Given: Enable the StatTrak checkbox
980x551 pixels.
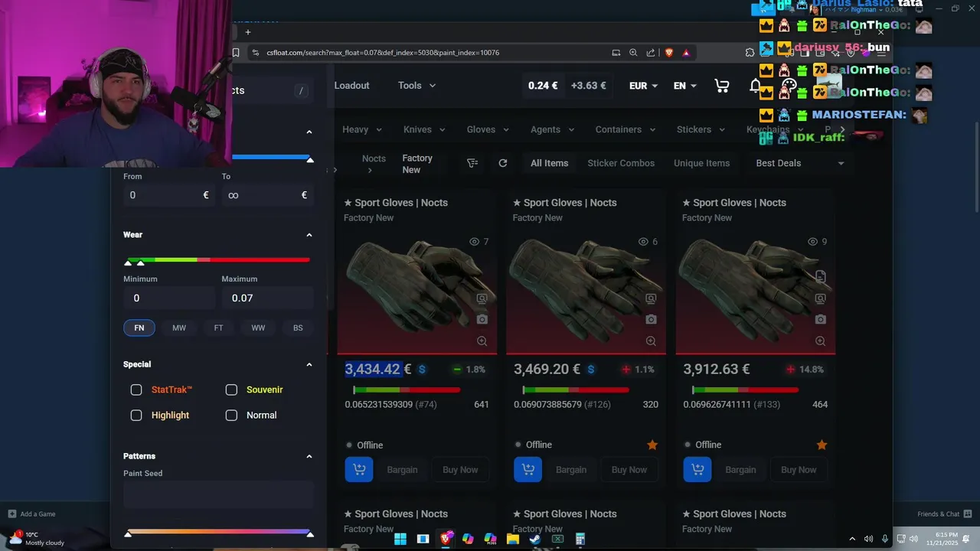Looking at the screenshot, I should pyautogui.click(x=136, y=390).
